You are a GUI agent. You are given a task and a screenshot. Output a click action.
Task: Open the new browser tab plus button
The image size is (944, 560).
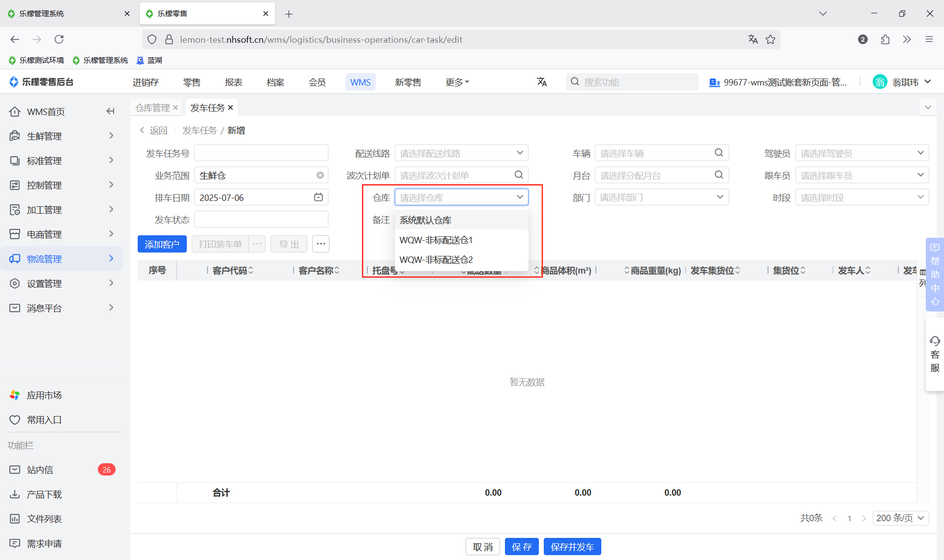(x=289, y=14)
